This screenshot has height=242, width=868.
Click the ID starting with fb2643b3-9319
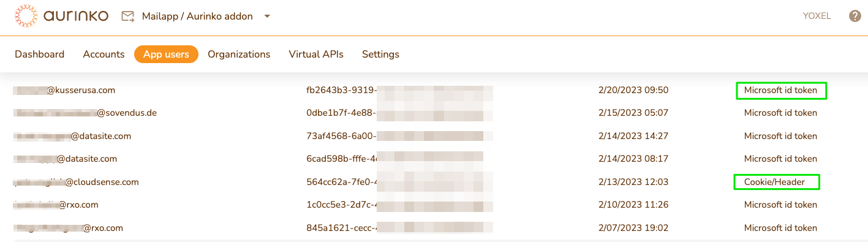399,90
